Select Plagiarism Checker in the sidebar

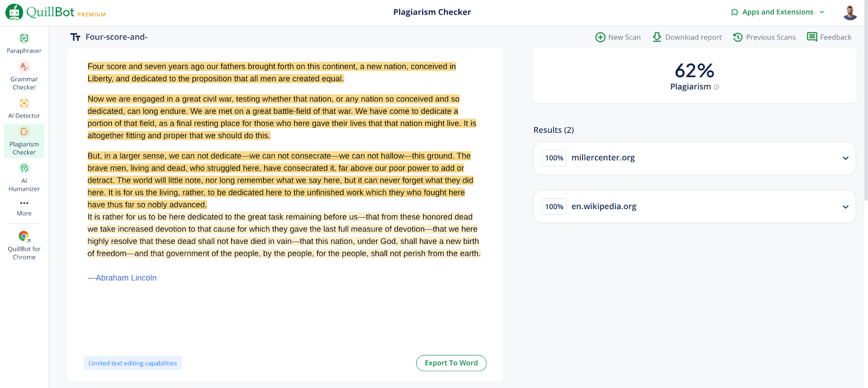[24, 141]
